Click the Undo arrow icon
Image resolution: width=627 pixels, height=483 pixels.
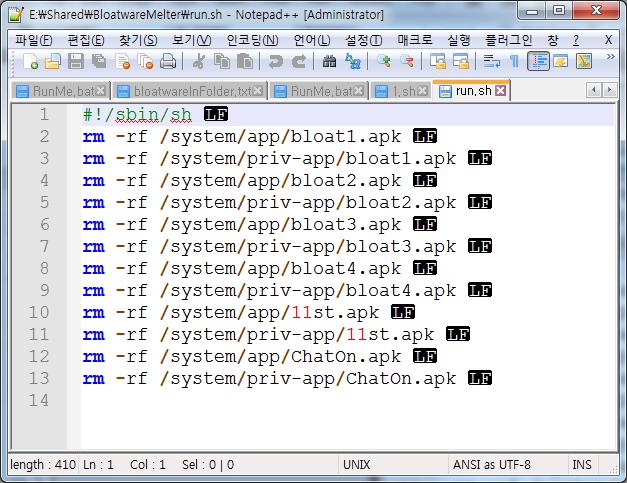(x=275, y=62)
